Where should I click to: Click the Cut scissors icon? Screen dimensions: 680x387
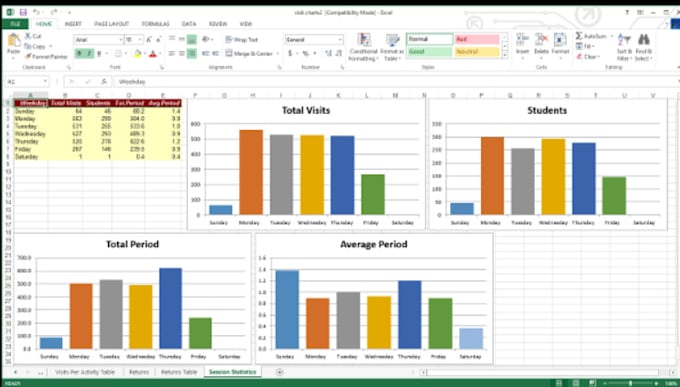(x=28, y=36)
